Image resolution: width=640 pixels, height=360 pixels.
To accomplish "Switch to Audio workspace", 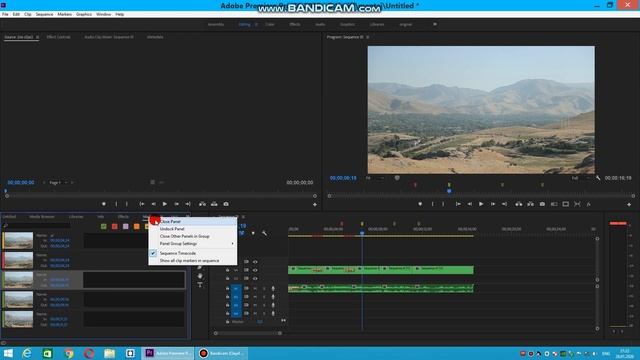I will pyautogui.click(x=320, y=24).
